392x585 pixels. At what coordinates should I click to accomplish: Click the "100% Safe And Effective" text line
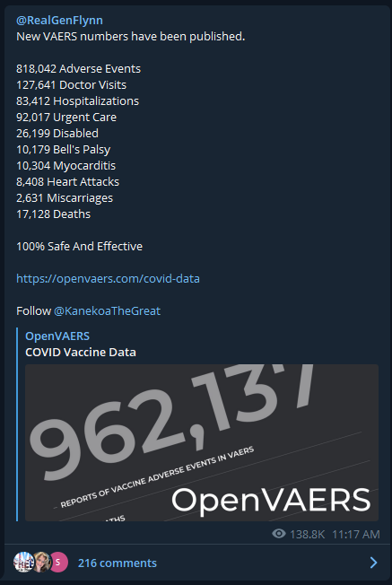pos(80,246)
